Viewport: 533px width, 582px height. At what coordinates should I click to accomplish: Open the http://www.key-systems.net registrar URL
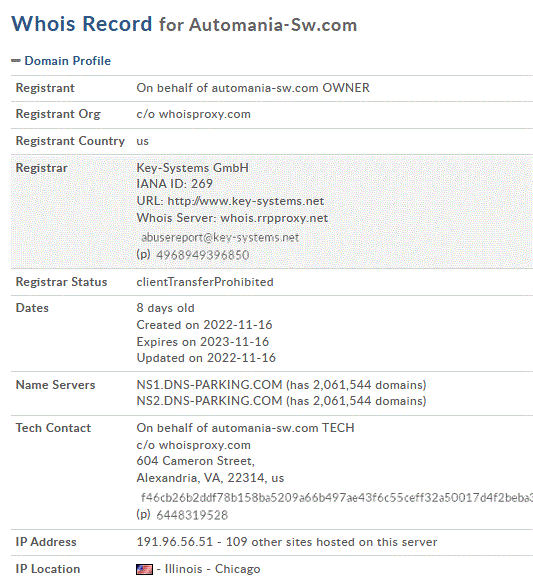tap(246, 201)
